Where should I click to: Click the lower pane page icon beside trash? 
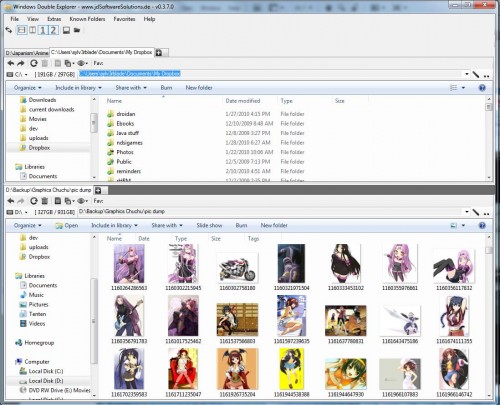[58, 201]
